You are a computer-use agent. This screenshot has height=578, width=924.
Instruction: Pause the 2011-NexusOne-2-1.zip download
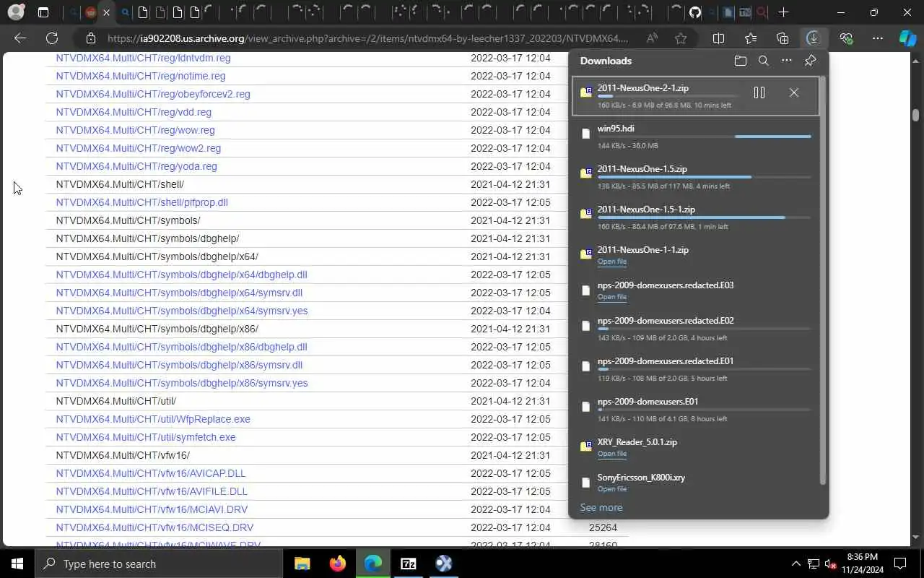pos(759,92)
